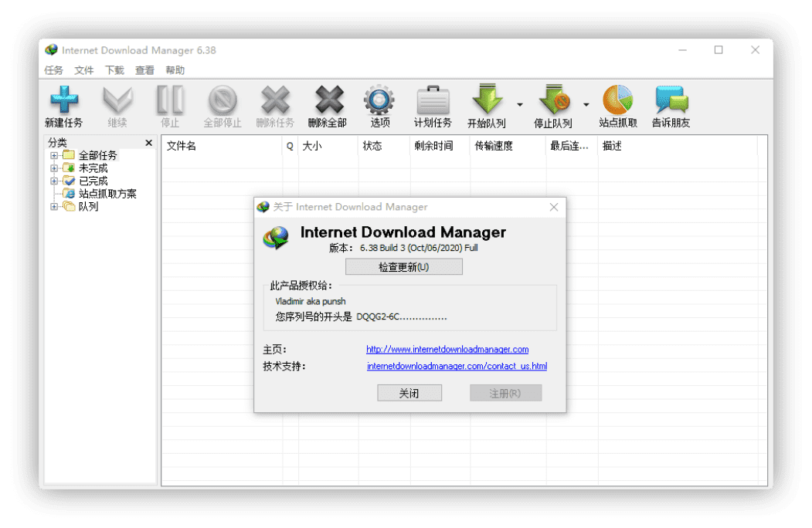
Task: Expand the 已完成 tree node
Action: coord(54,181)
